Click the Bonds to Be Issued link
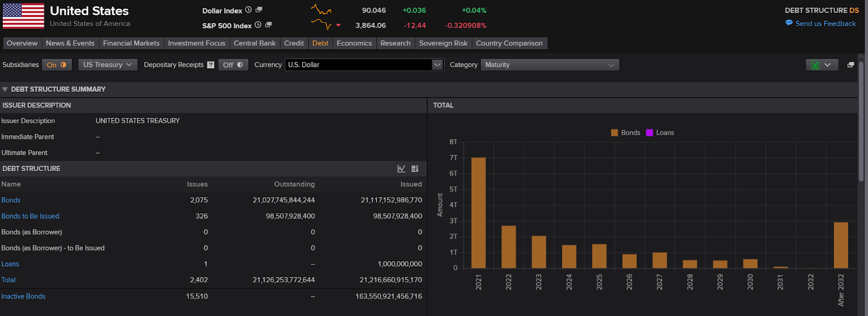The image size is (868, 316). tap(30, 216)
